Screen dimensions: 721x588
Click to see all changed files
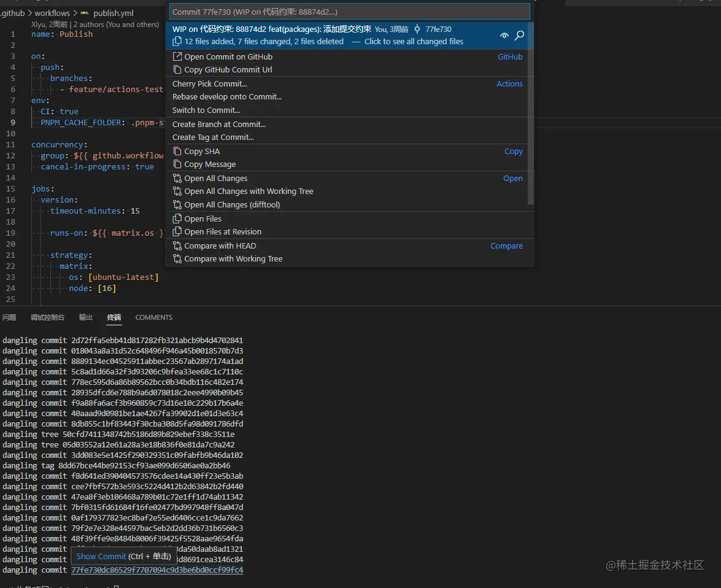tap(414, 41)
